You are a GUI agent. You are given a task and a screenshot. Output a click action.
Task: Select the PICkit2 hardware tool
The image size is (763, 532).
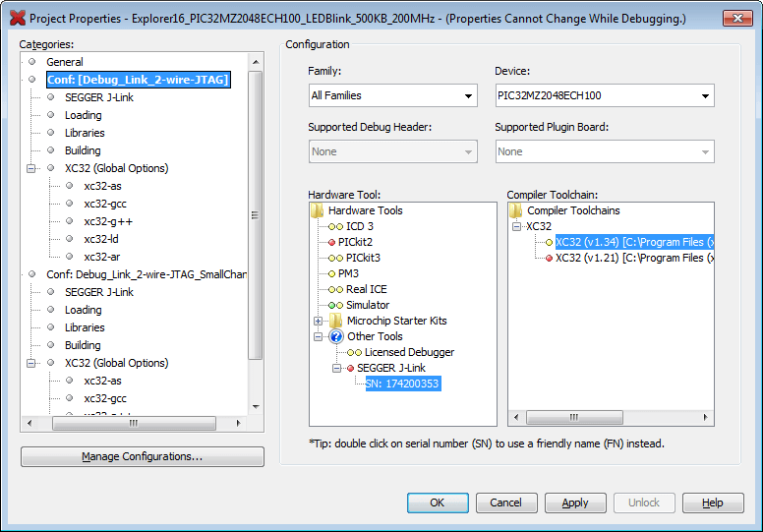coord(354,242)
